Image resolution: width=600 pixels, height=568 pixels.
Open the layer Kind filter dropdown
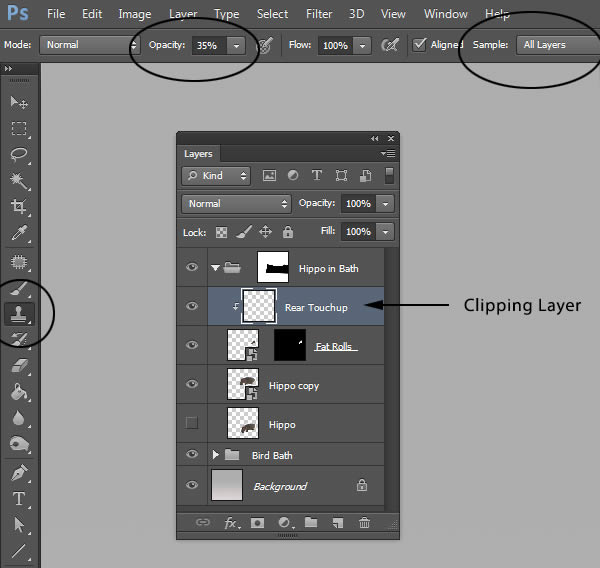point(216,176)
